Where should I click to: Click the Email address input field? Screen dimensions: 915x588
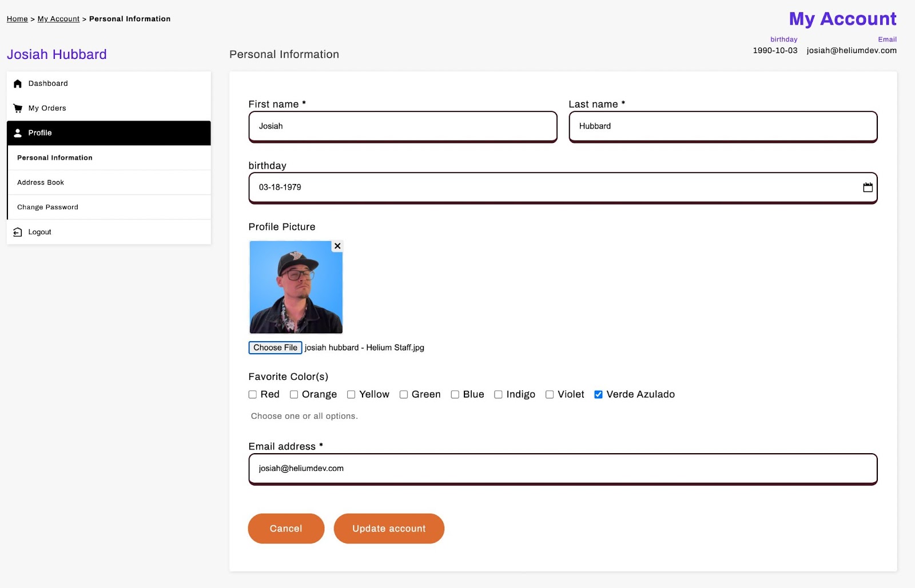(563, 469)
